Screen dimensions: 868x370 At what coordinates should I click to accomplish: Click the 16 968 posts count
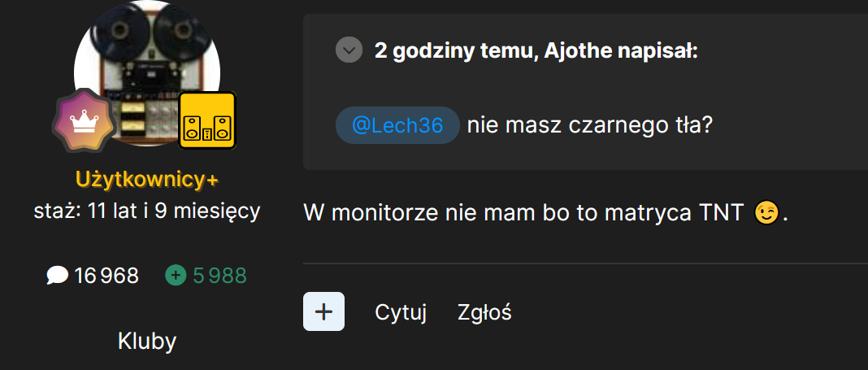tap(106, 276)
